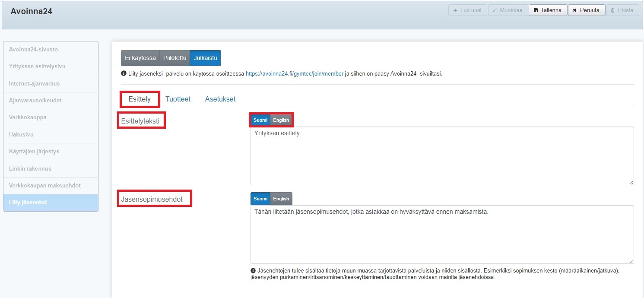Switch to the Tuotteet tab
Screen dimensions: 644x298
[x=178, y=99]
